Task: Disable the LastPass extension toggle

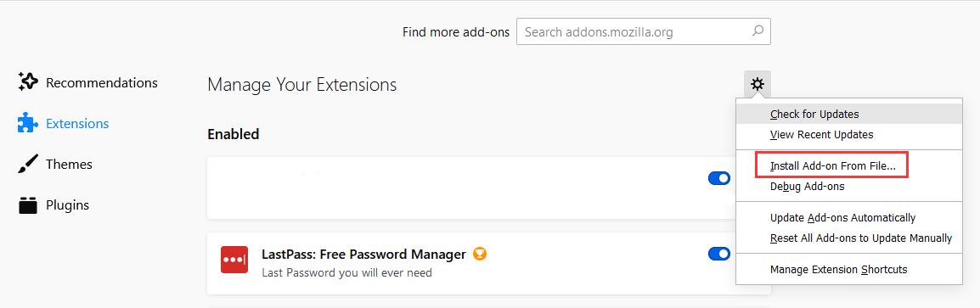Action: [719, 254]
